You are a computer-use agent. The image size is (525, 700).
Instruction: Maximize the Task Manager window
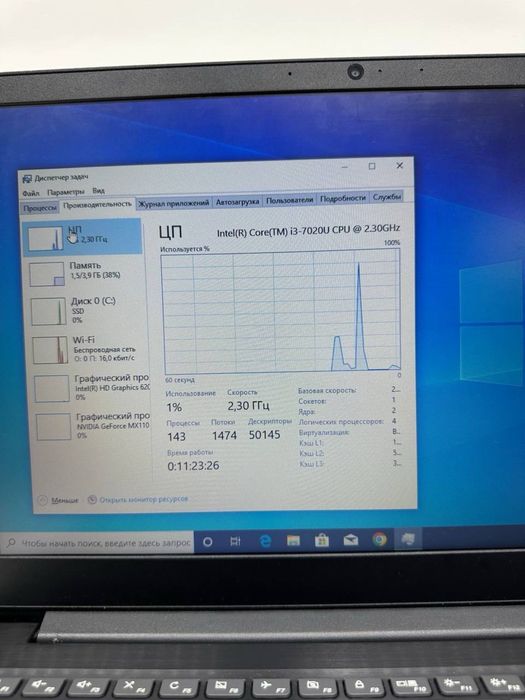(372, 167)
